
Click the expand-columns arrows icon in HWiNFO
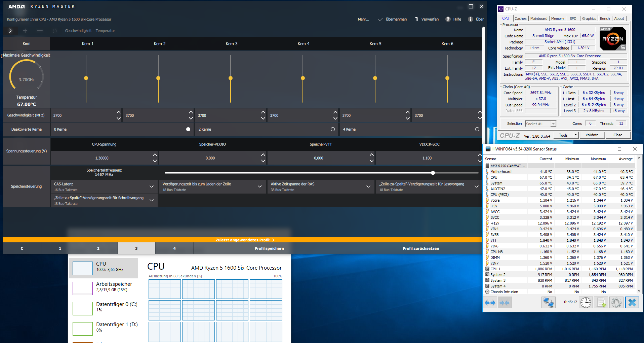(490, 303)
